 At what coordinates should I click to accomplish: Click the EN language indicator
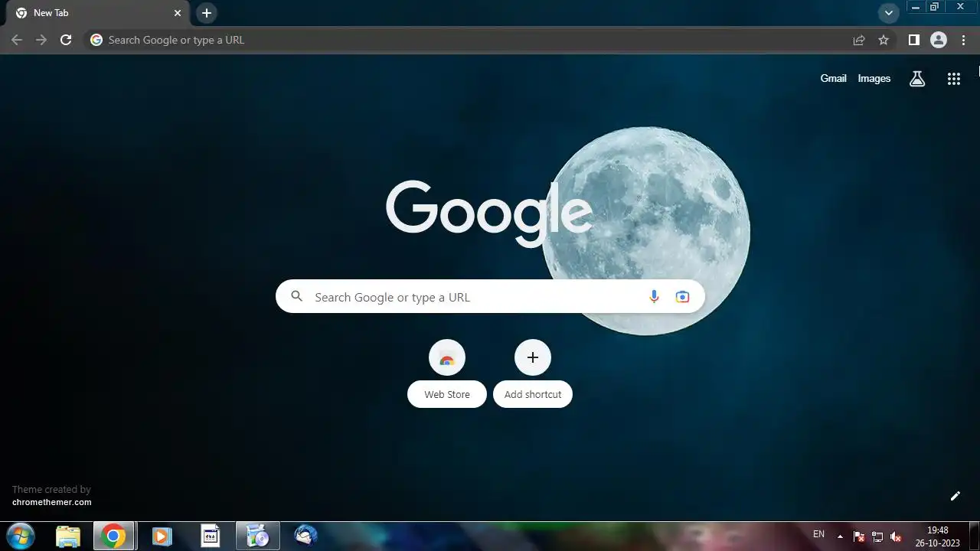click(x=819, y=534)
